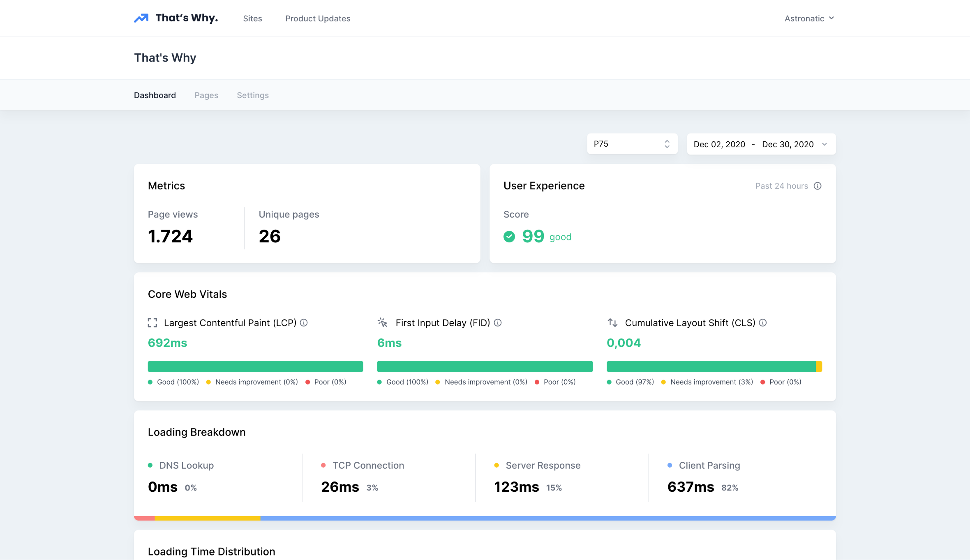Click the Past 24 hours info icon
Viewport: 970px width, 560px height.
818,186
